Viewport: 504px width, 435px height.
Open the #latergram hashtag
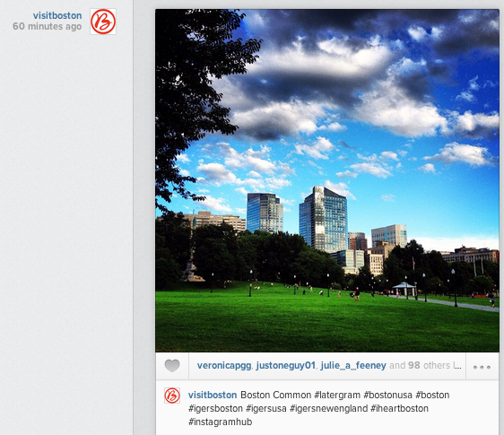point(337,395)
